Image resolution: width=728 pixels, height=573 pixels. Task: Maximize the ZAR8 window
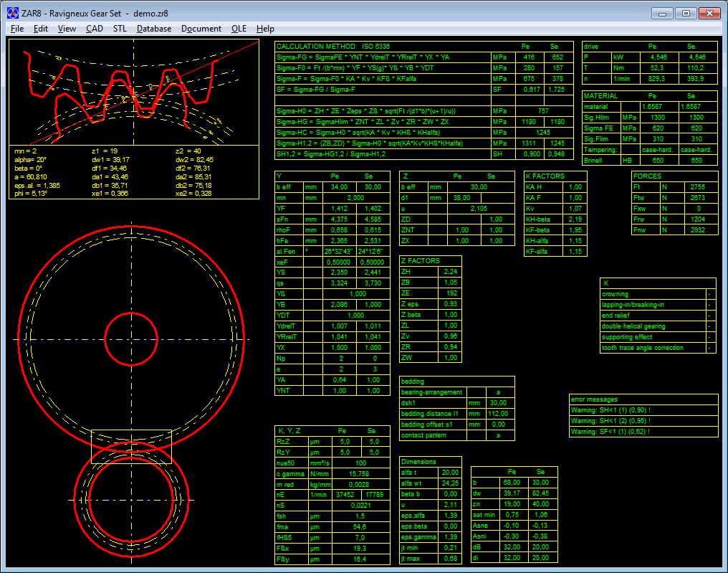click(686, 13)
